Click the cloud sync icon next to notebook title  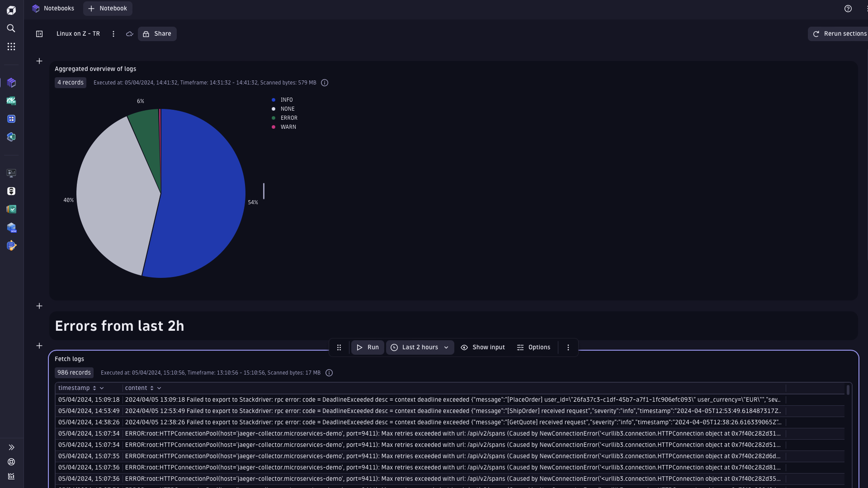(x=129, y=34)
